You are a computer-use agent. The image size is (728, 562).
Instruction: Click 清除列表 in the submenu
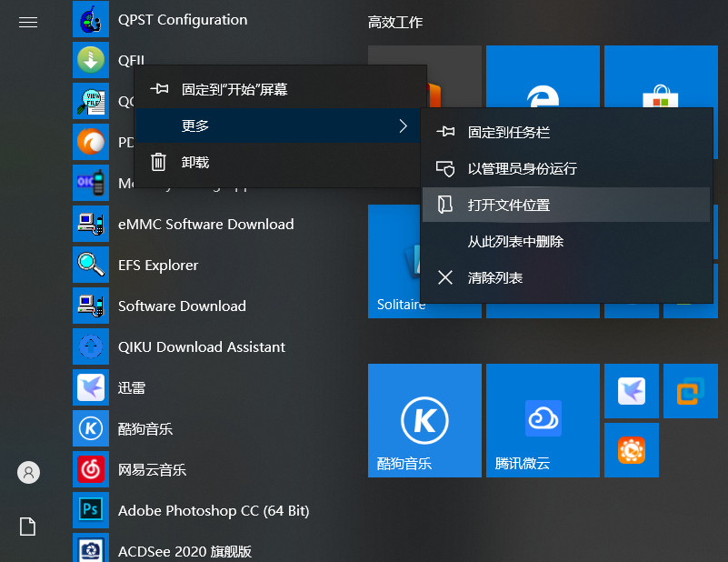566,277
